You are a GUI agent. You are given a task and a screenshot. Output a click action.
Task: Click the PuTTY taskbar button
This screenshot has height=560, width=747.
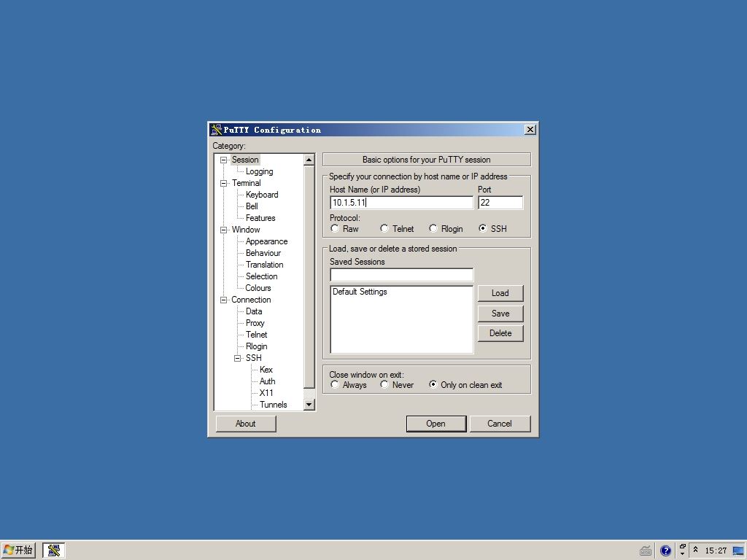tap(54, 551)
